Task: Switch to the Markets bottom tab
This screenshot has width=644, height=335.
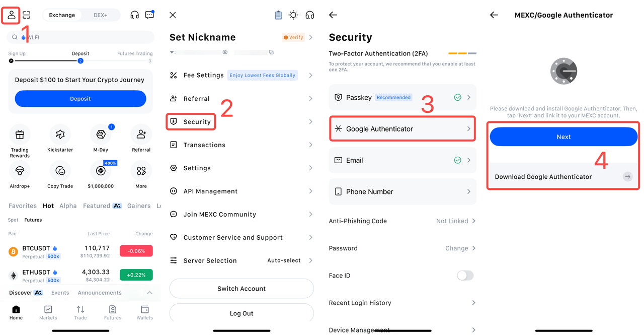Action: coord(48,312)
